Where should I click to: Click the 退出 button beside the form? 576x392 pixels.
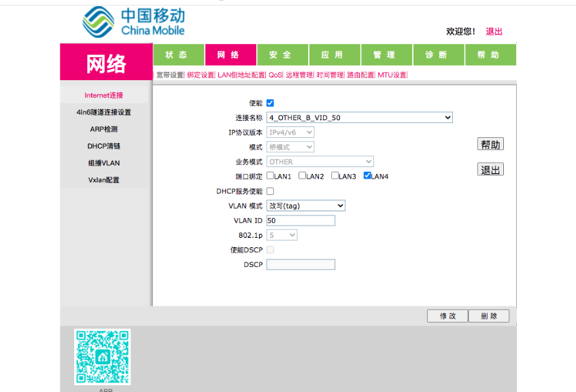pos(490,170)
